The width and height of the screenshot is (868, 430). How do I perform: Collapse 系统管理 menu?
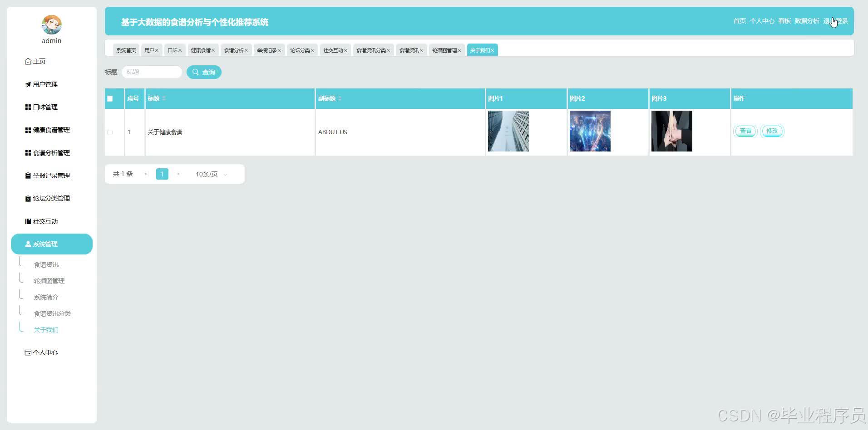pyautogui.click(x=52, y=244)
